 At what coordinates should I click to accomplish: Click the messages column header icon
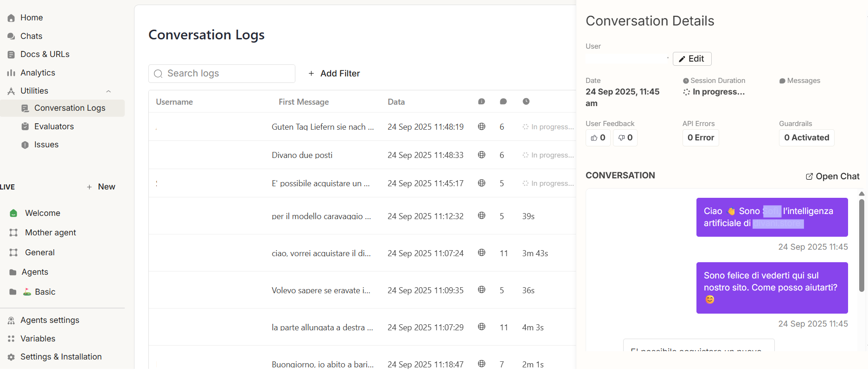pos(503,101)
